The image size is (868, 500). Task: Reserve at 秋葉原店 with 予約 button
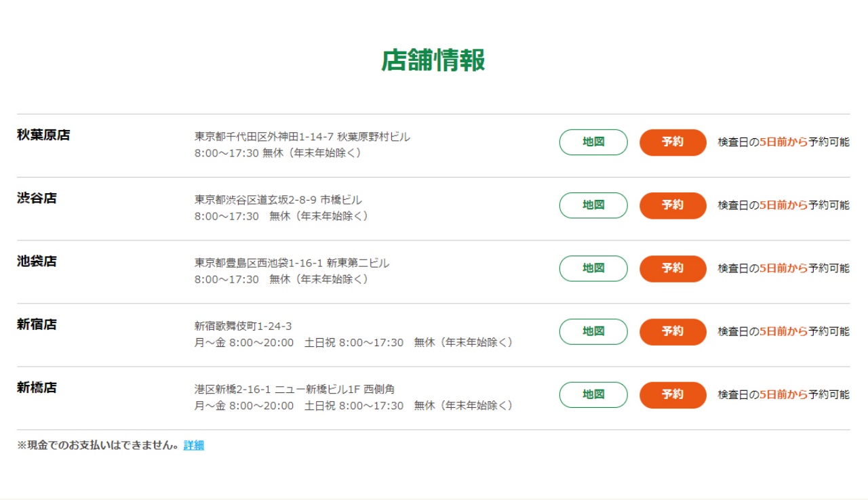point(673,142)
